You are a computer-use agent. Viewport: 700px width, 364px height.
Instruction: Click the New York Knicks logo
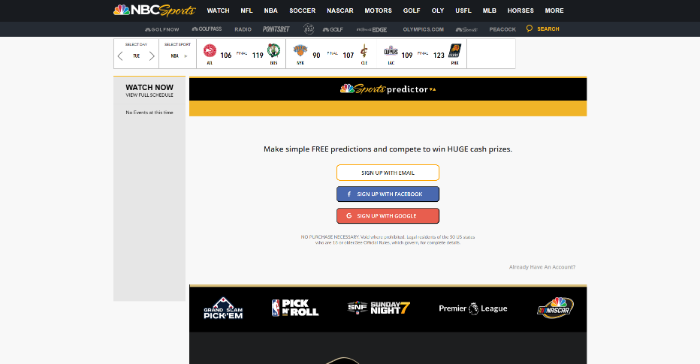(300, 50)
